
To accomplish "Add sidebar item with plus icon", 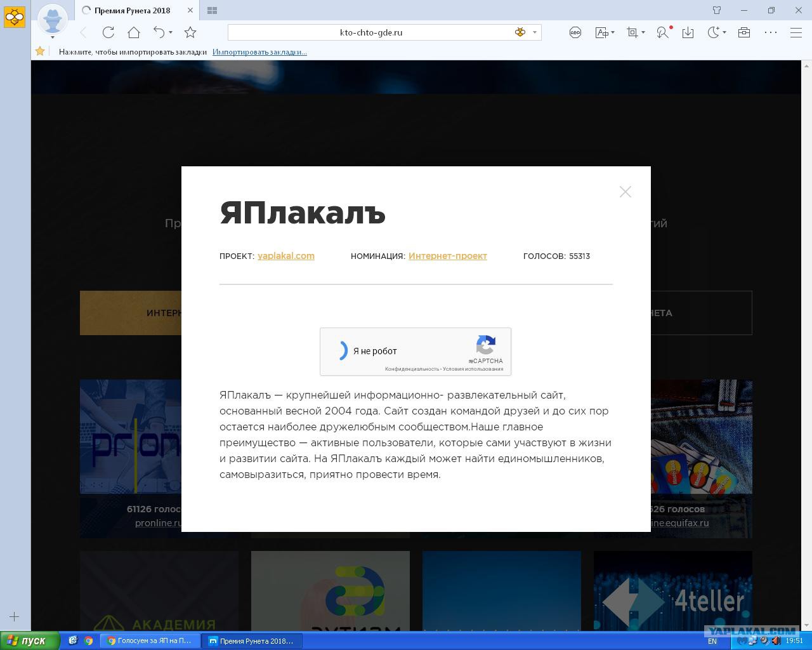I will click(x=15, y=616).
